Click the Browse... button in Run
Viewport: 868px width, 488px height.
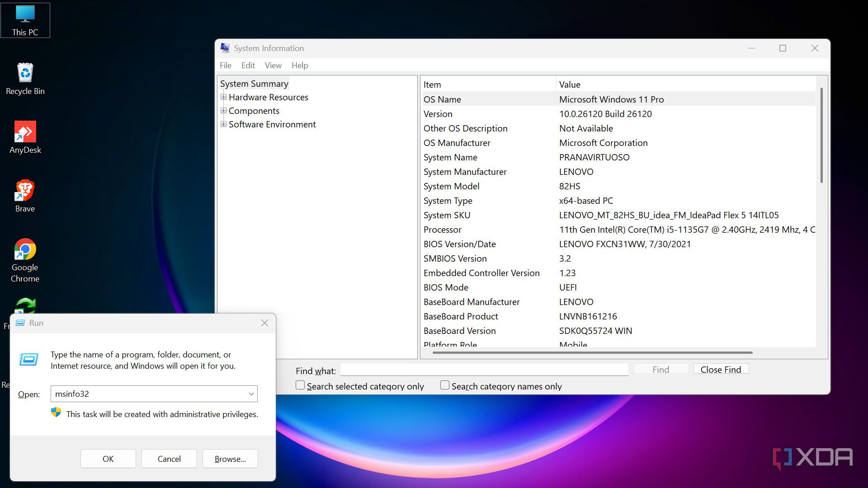[230, 459]
